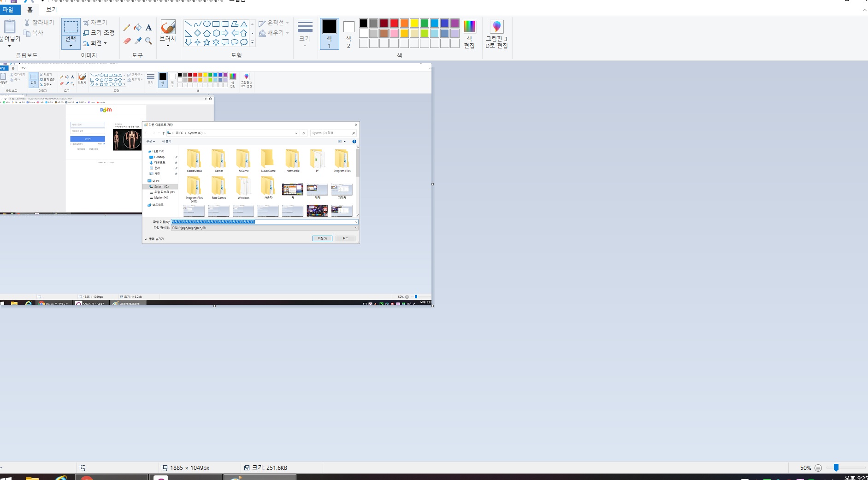The image size is (868, 480).
Task: Pick the purple color swatch
Action: 455,23
